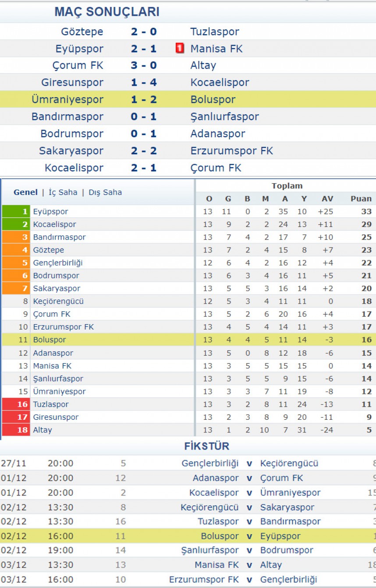Select the Genel standings tab
This screenshot has height=588, width=376.
click(25, 192)
